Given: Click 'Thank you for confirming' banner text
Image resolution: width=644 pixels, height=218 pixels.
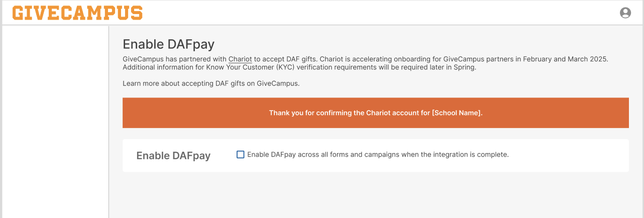Looking at the screenshot, I should tap(310, 113).
